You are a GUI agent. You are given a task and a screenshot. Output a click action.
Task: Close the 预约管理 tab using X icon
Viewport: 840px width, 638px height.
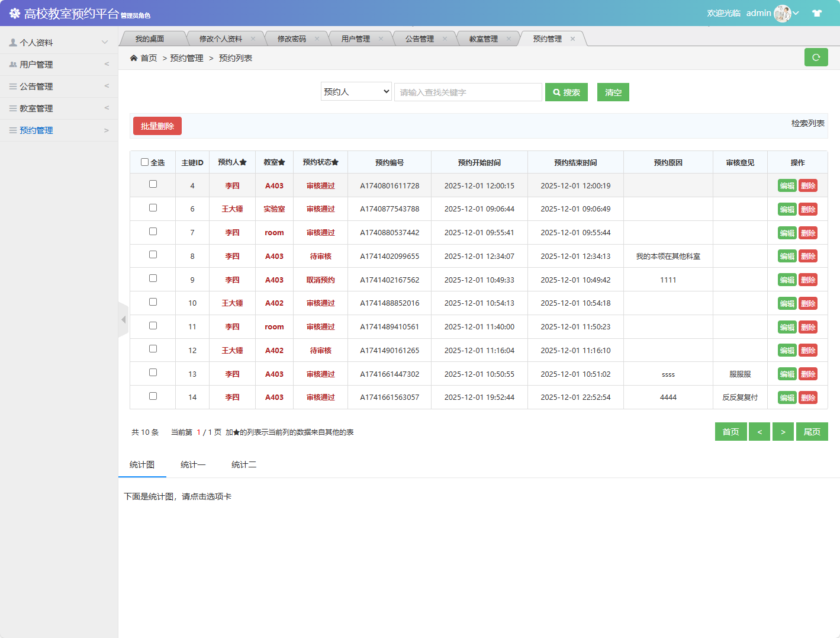[572, 39]
